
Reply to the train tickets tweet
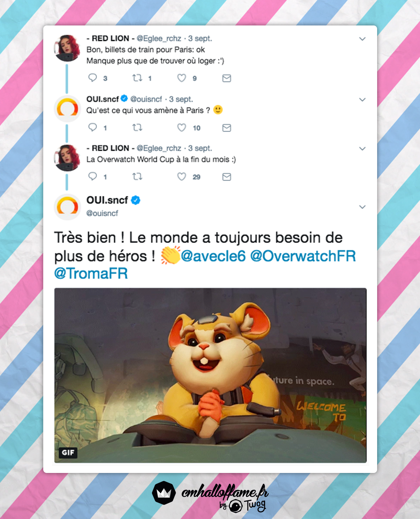(92, 77)
